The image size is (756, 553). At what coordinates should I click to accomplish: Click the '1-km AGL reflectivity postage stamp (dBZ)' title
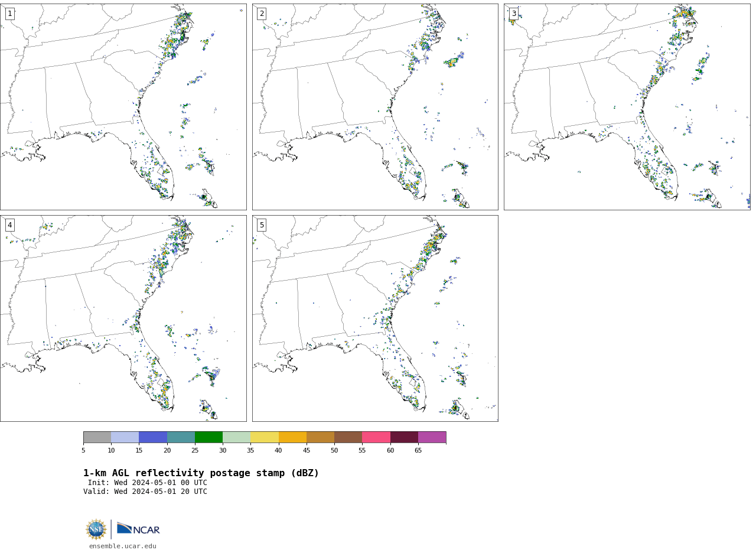(201, 473)
